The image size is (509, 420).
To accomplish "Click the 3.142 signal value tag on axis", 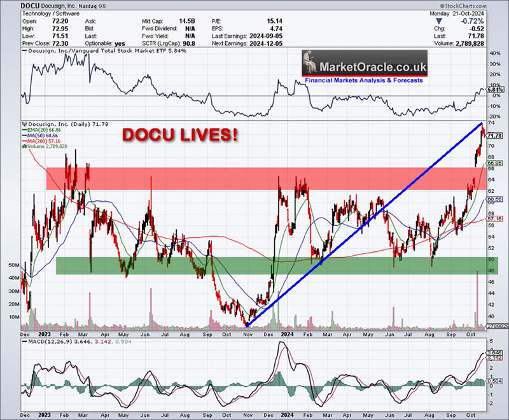I will tap(495, 358).
